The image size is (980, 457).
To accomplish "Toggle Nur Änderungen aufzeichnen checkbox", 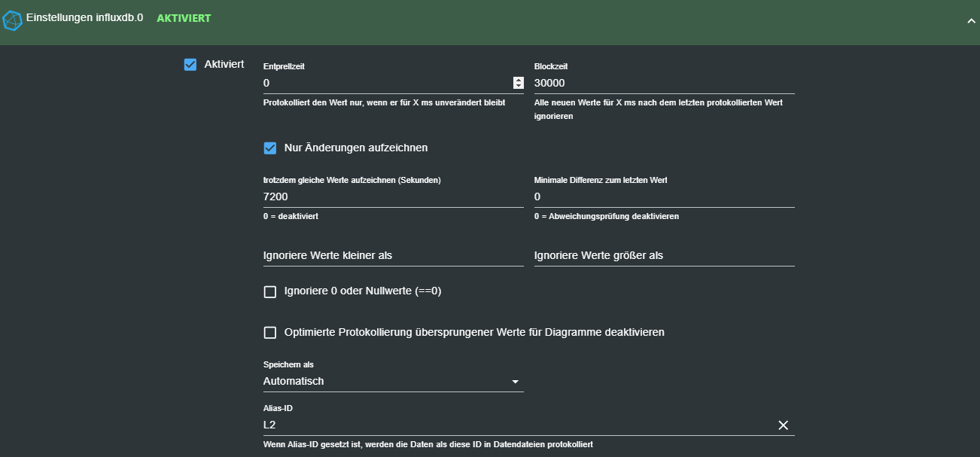I will coord(270,148).
